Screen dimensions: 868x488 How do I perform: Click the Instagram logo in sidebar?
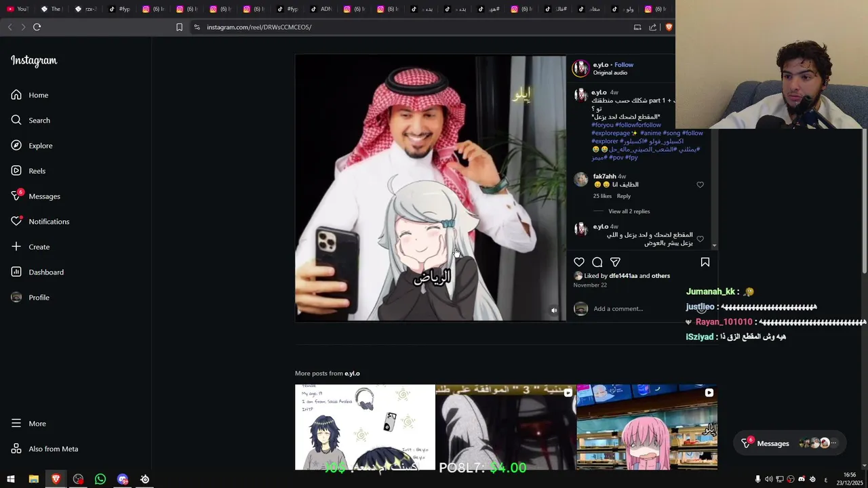click(x=34, y=61)
